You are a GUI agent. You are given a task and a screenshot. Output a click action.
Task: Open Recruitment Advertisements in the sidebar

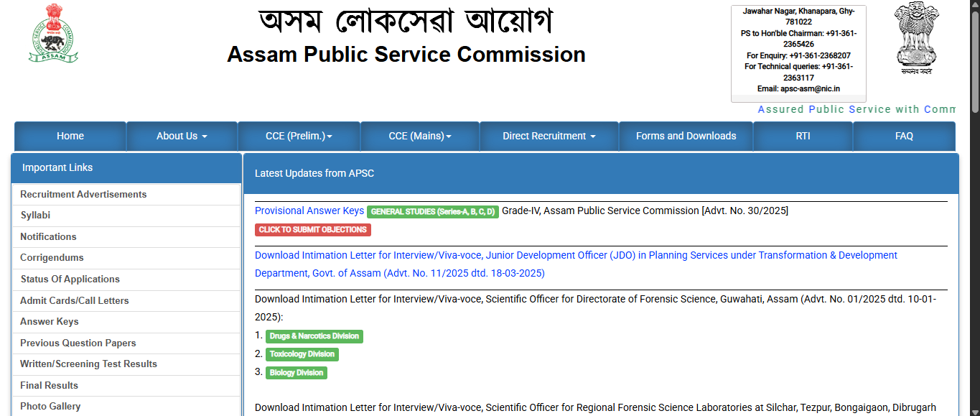click(83, 195)
